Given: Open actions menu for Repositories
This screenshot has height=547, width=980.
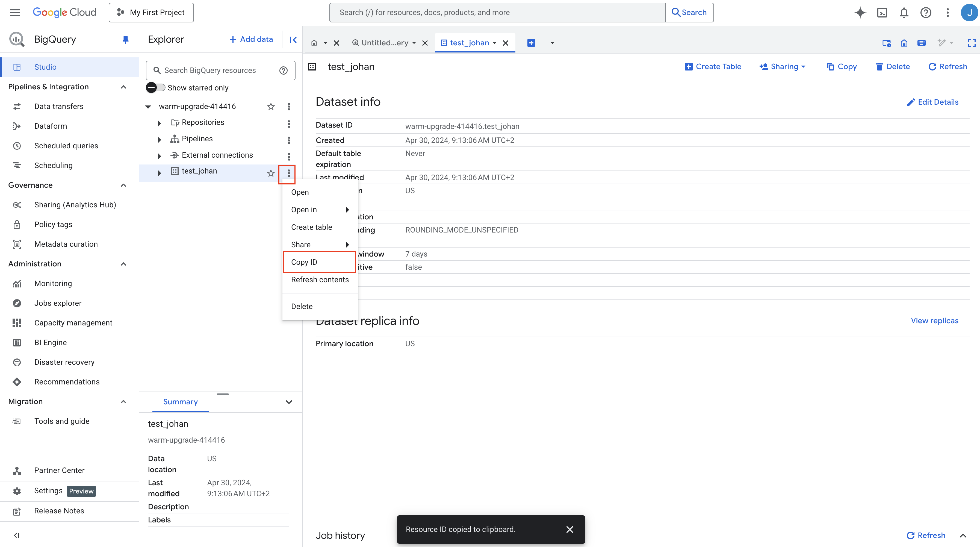Looking at the screenshot, I should [x=289, y=124].
